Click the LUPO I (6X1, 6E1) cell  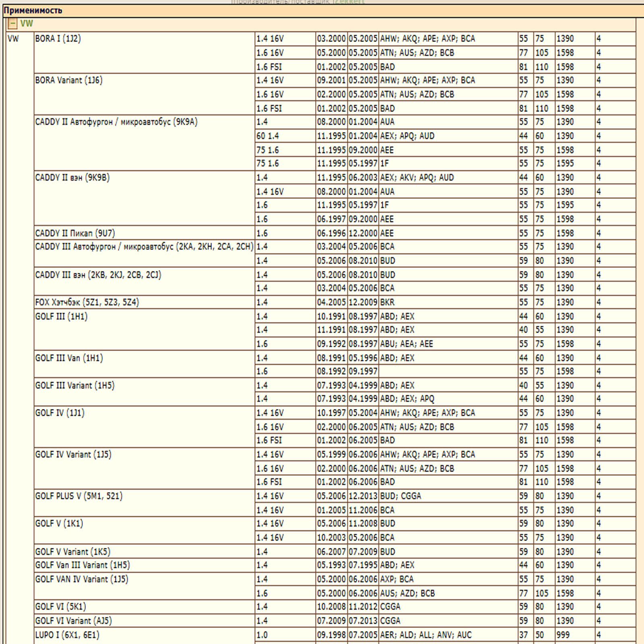tap(67, 635)
